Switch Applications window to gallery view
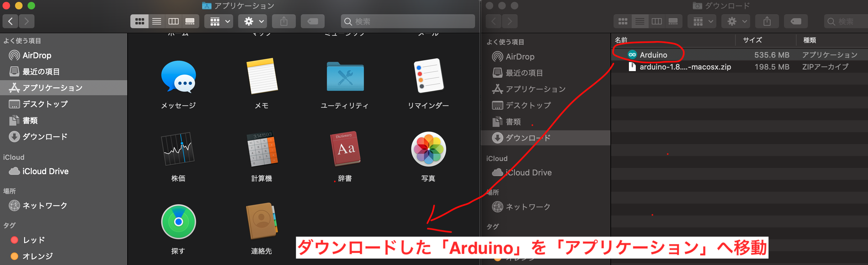The width and height of the screenshot is (868, 265). pos(190,21)
